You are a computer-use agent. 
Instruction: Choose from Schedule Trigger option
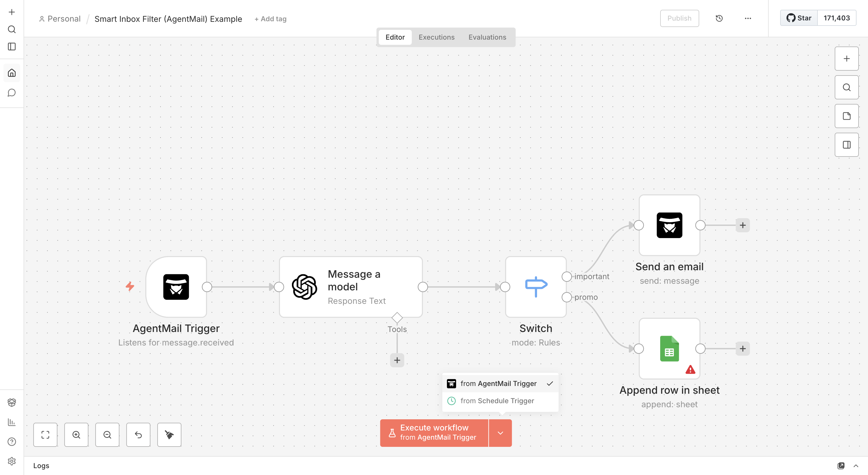pos(500,401)
